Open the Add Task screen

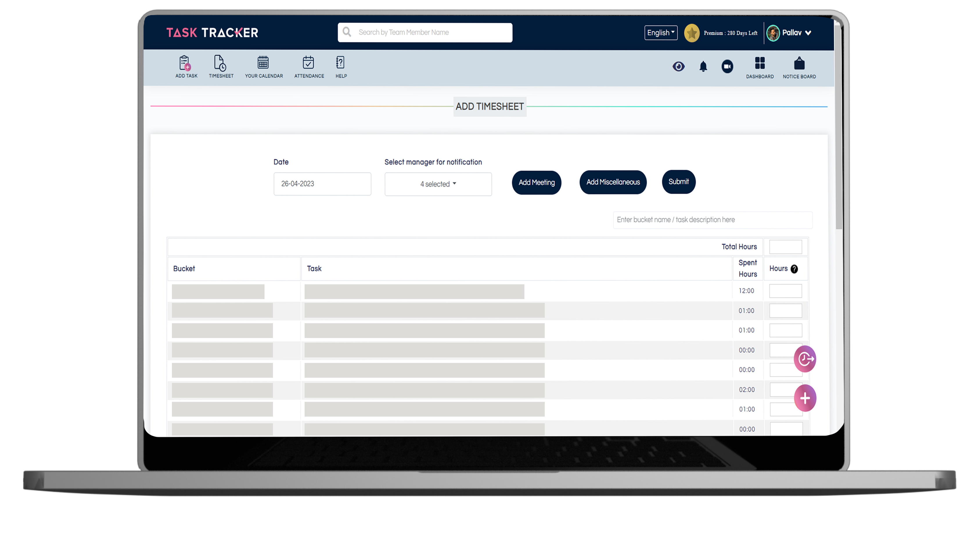[186, 66]
